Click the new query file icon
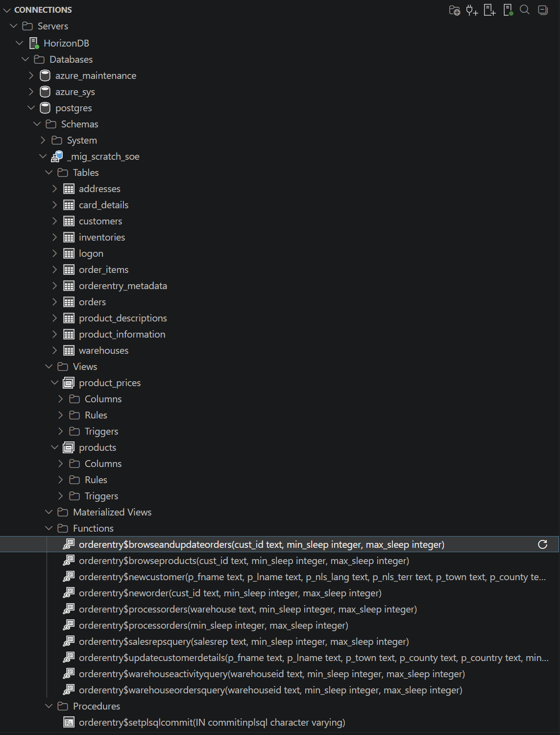Image resolution: width=560 pixels, height=735 pixels. [489, 10]
